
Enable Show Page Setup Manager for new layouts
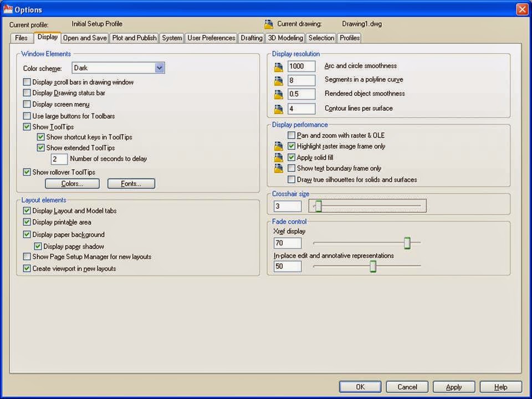27,257
